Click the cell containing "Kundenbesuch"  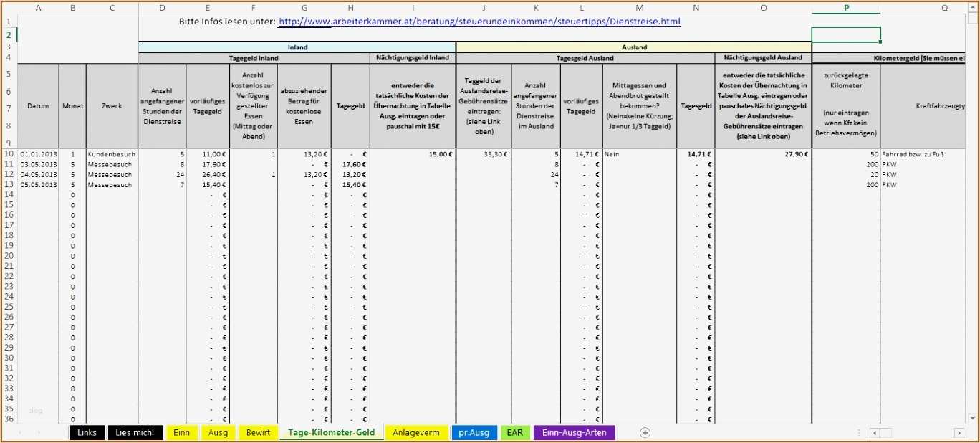click(x=111, y=153)
